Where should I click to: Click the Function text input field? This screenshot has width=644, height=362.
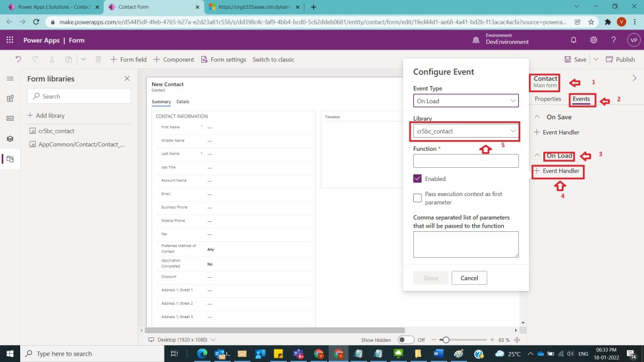pos(465,162)
